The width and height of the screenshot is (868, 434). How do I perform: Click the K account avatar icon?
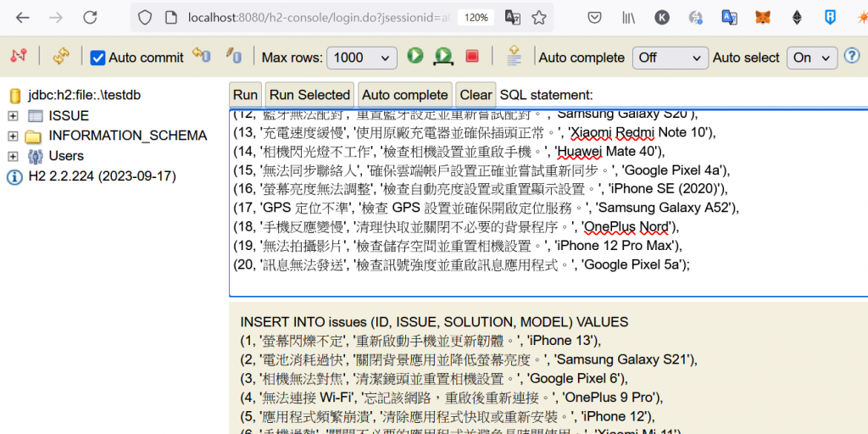[x=662, y=18]
